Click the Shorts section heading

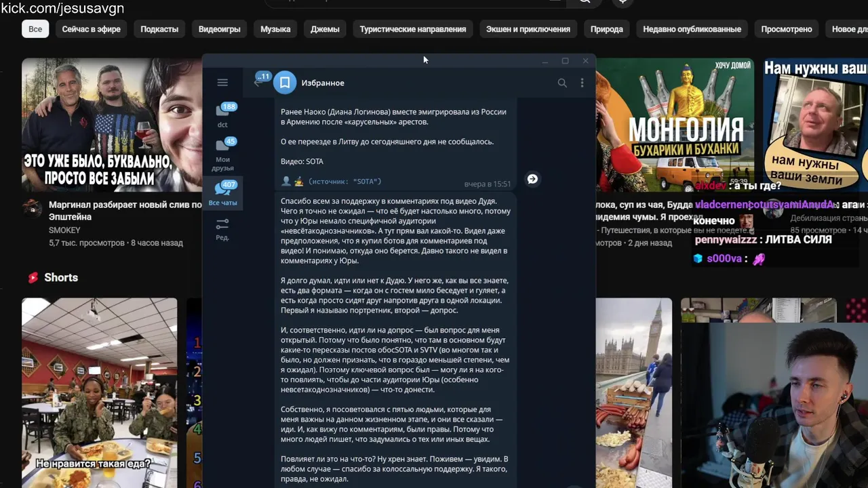tap(61, 277)
